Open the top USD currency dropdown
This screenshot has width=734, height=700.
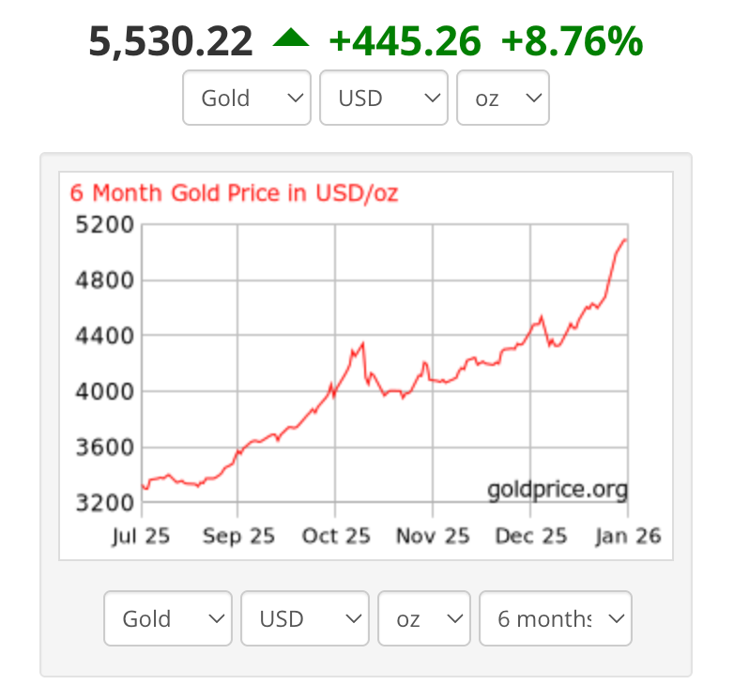(382, 98)
